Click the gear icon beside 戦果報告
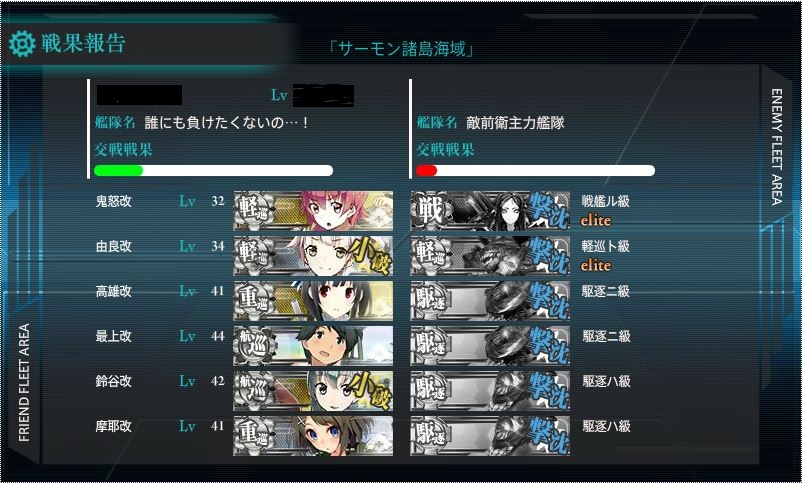This screenshot has height=483, width=804. point(22,44)
